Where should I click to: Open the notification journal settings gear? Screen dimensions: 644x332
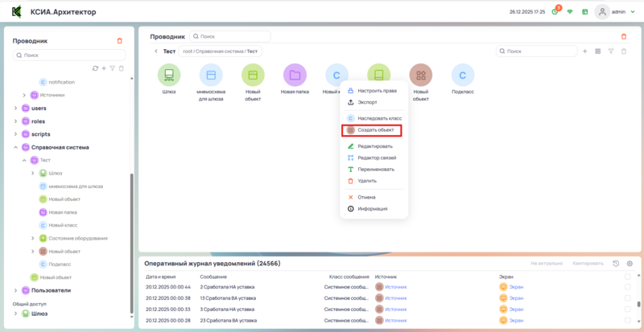click(x=630, y=264)
